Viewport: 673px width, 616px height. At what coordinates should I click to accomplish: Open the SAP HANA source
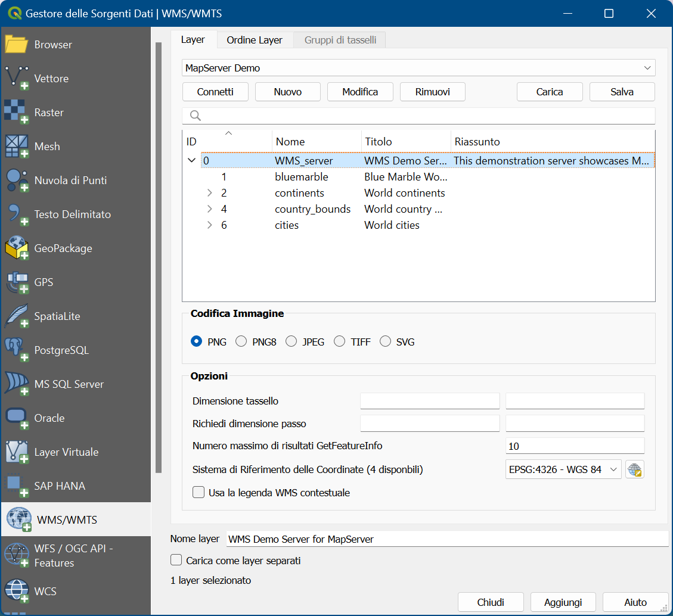[76, 486]
